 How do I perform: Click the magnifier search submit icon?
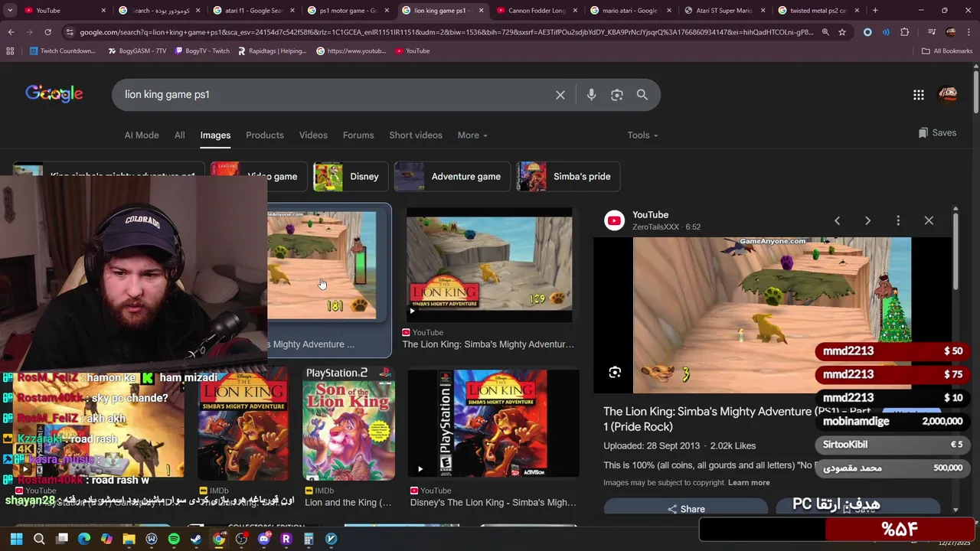click(x=642, y=95)
